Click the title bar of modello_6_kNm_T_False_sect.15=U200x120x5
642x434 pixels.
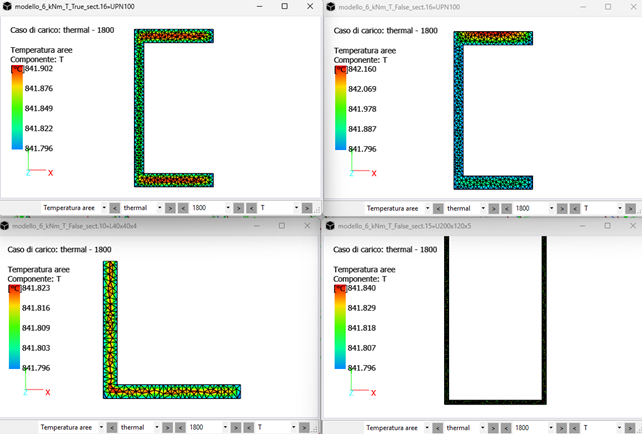coord(450,226)
